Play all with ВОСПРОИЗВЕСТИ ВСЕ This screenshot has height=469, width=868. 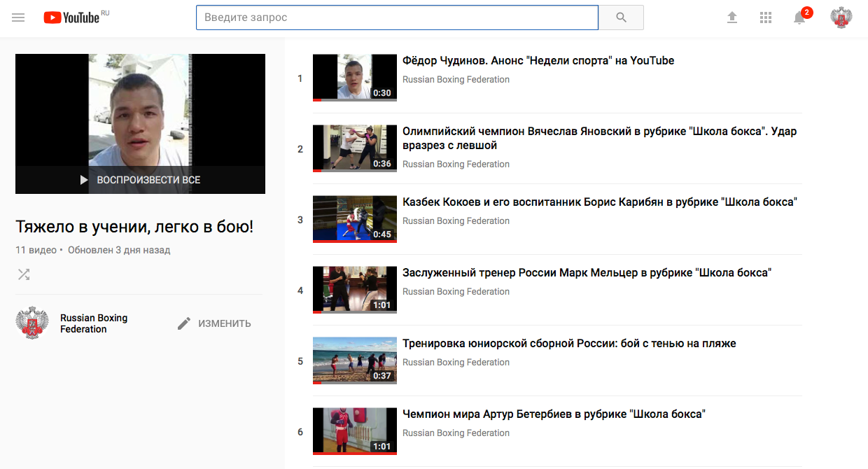tap(141, 180)
